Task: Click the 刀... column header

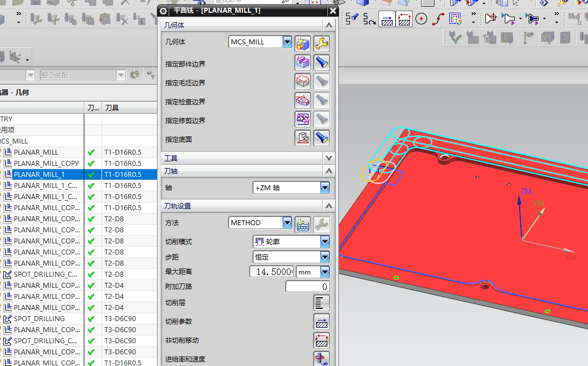Action: (x=93, y=108)
